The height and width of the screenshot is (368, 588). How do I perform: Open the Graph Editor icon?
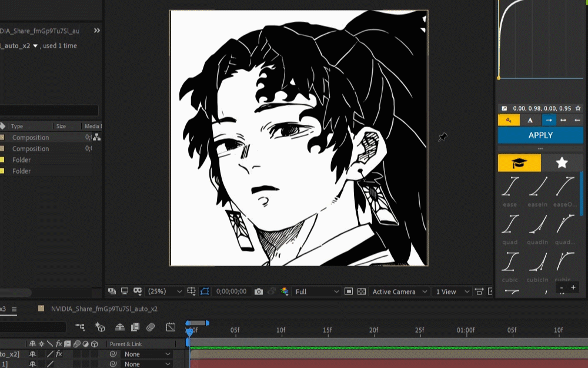point(171,327)
